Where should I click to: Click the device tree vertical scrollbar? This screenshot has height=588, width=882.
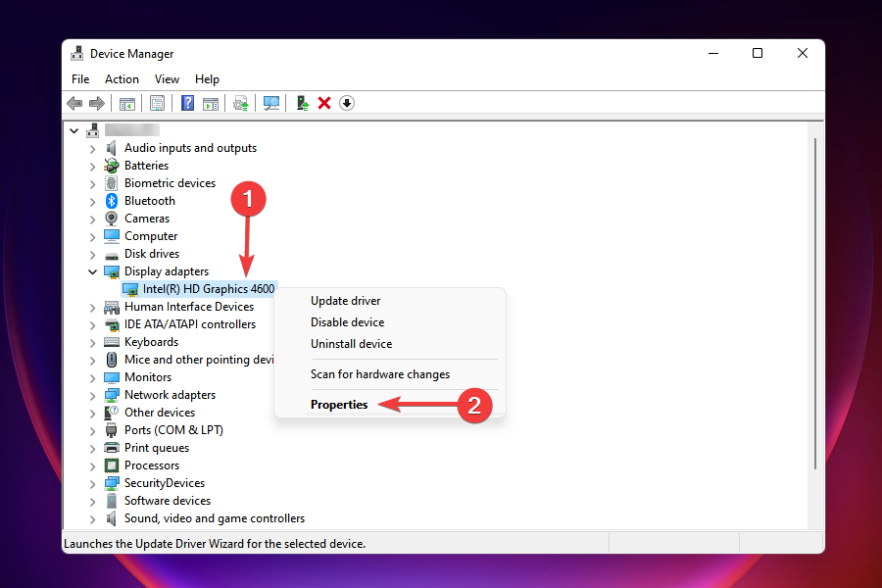tap(815, 304)
